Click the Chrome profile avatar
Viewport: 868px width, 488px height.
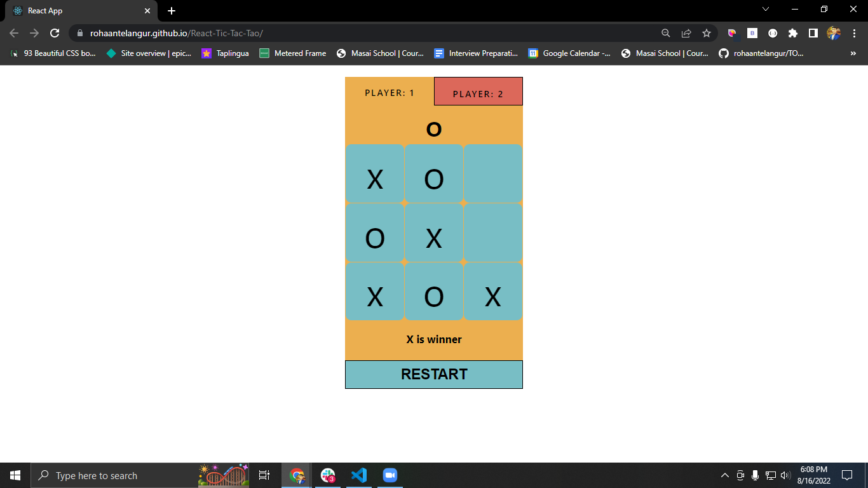[x=832, y=32]
